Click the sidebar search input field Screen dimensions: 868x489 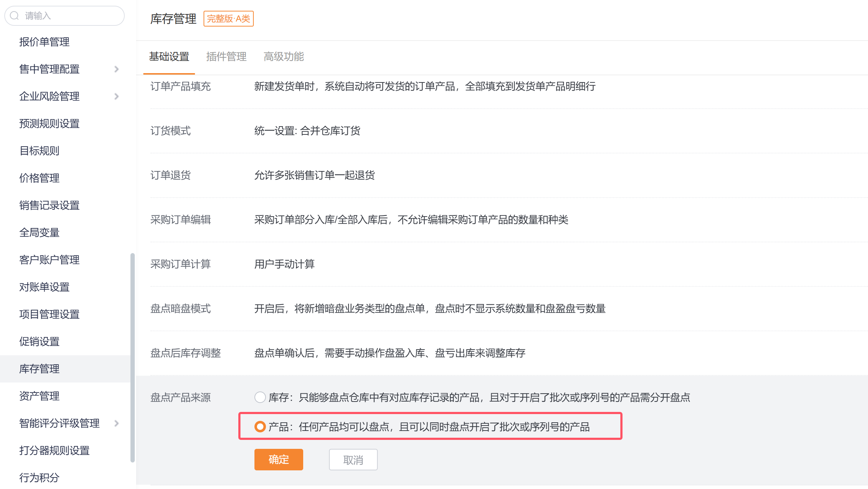(72, 16)
